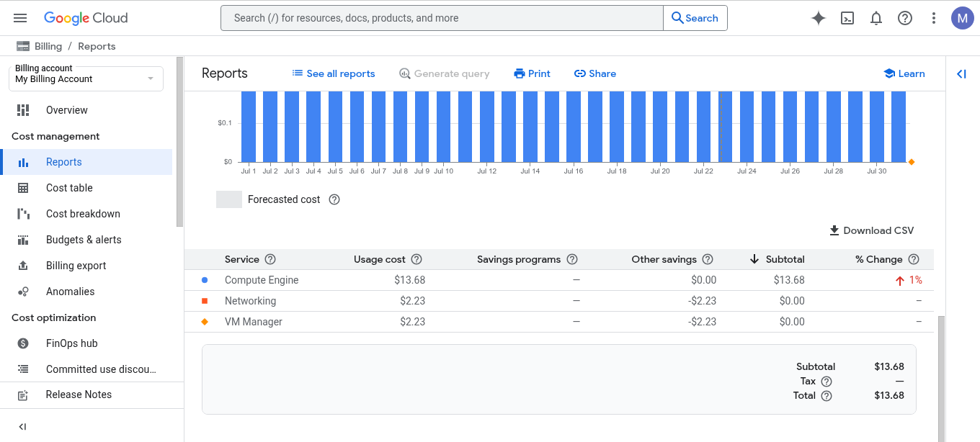Click help icon next to Tax
The width and height of the screenshot is (980, 442).
point(827,381)
